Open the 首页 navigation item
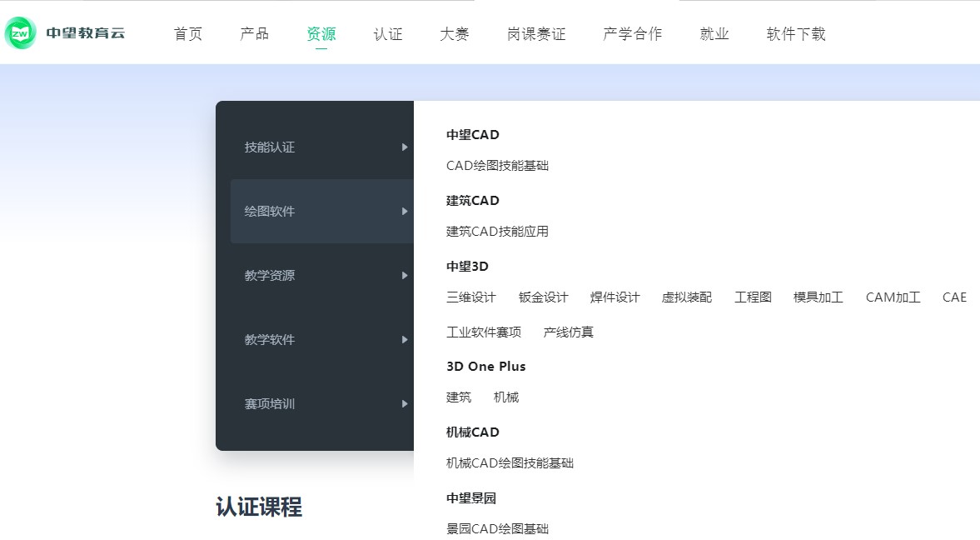 tap(187, 34)
